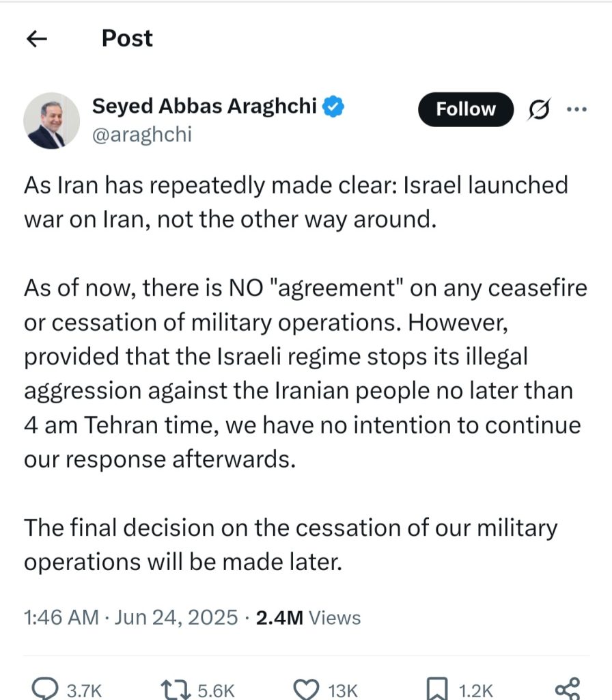Bookmark this post
Image resolution: width=612 pixels, height=700 pixels.
[436, 688]
